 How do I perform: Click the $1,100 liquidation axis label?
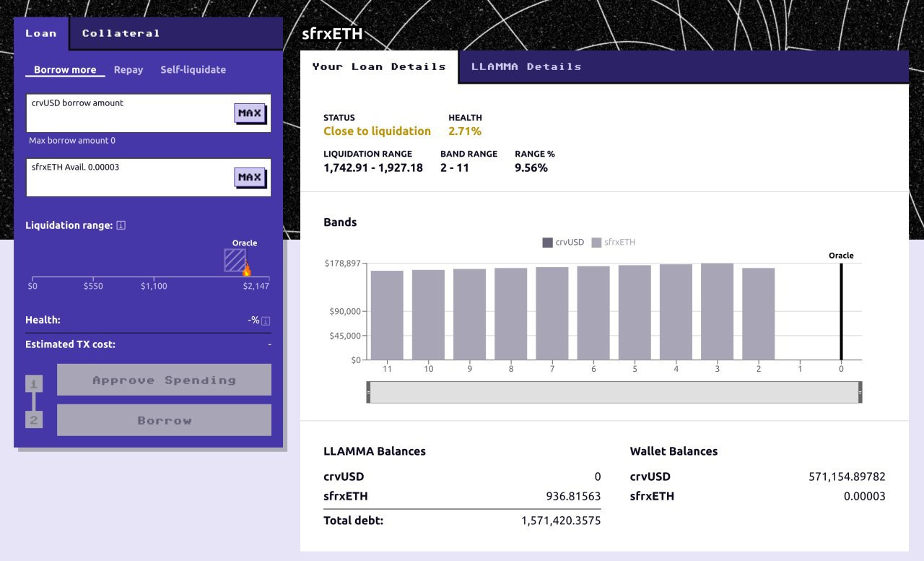pyautogui.click(x=154, y=287)
